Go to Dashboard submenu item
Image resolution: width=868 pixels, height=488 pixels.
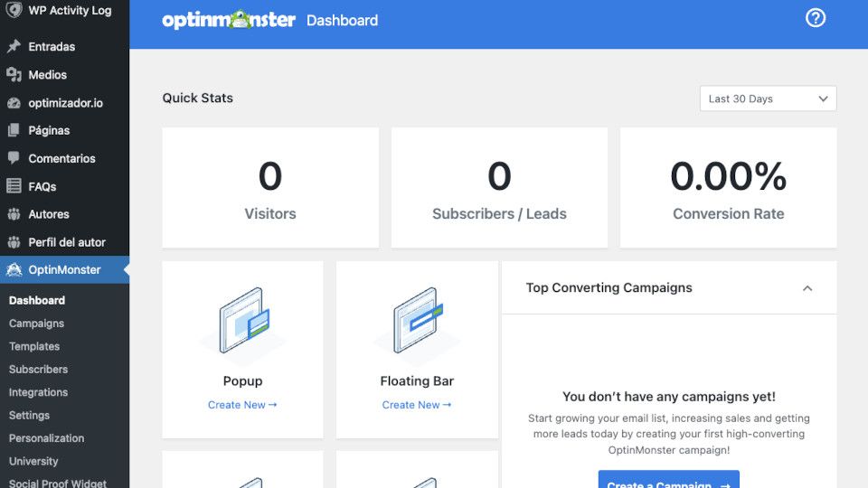tap(37, 300)
